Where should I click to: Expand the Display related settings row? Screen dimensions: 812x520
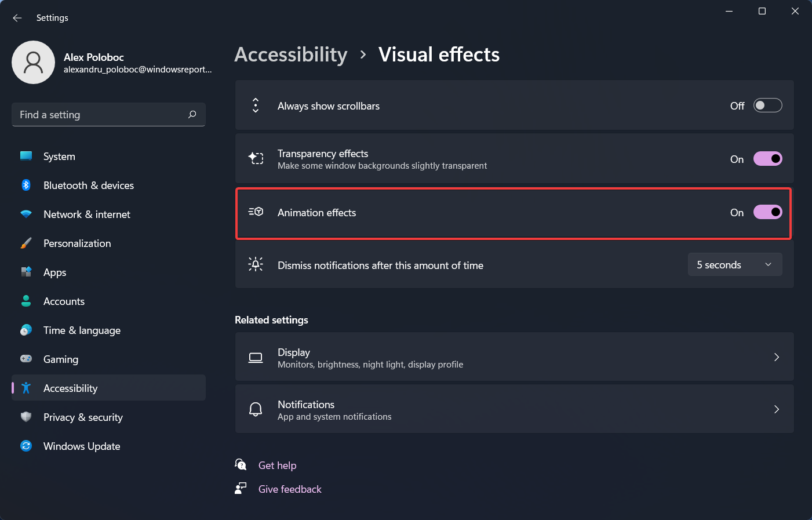[x=777, y=357]
